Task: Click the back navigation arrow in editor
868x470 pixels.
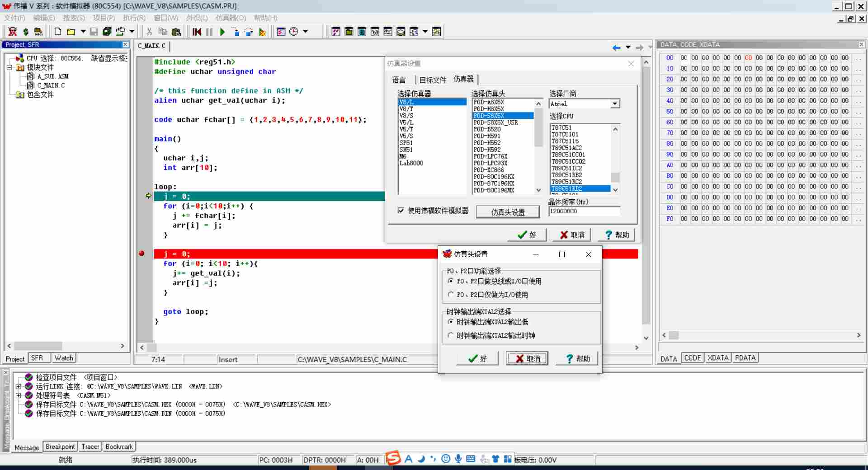Action: 616,47
